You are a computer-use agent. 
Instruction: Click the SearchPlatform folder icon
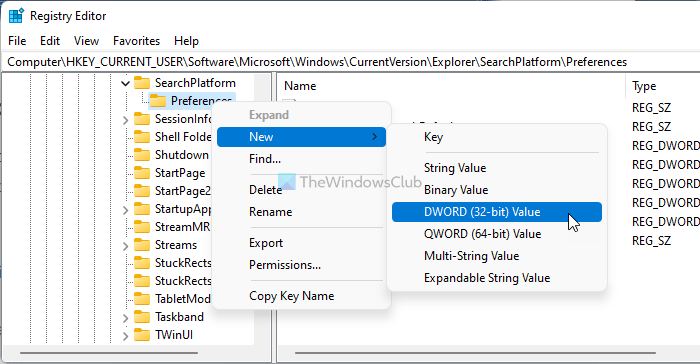(x=142, y=83)
